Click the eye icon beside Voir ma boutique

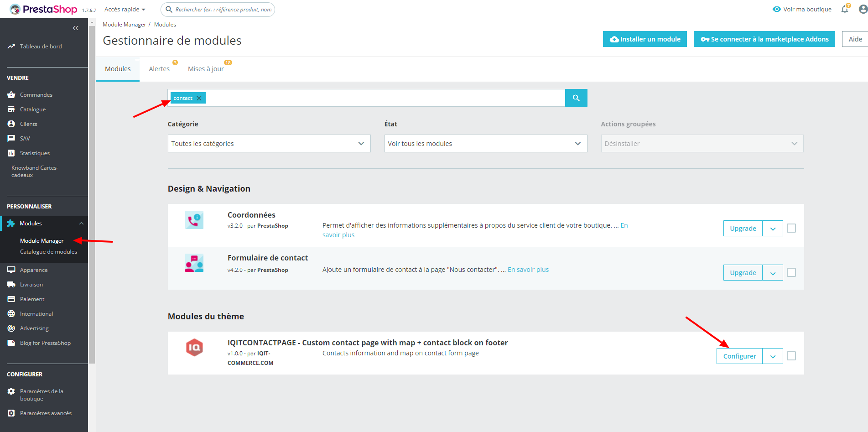[x=776, y=9]
